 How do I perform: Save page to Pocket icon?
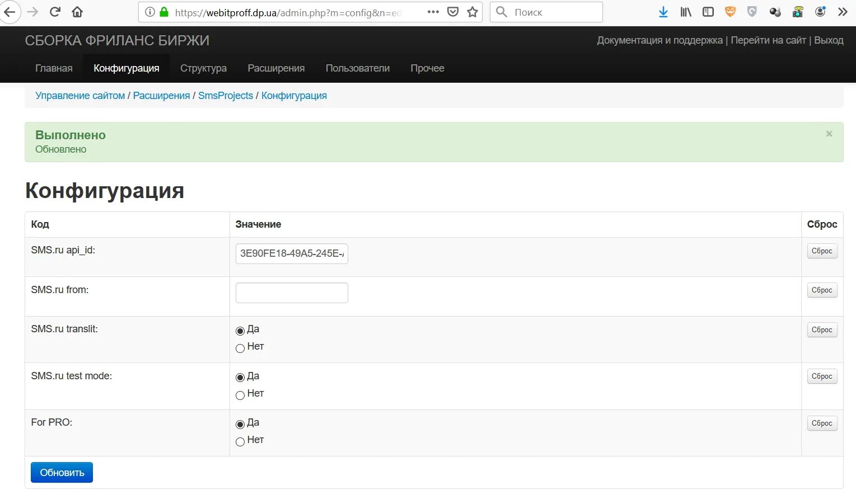[453, 12]
